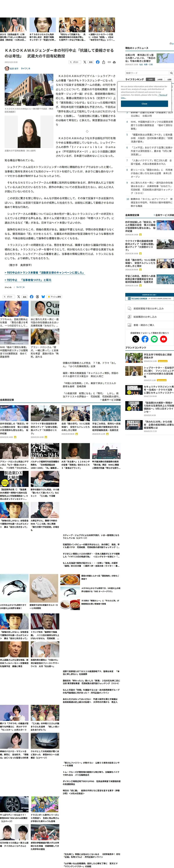Open the 反応 bubble under the article
The width and height of the screenshot is (174, 868).
(x=24, y=297)
